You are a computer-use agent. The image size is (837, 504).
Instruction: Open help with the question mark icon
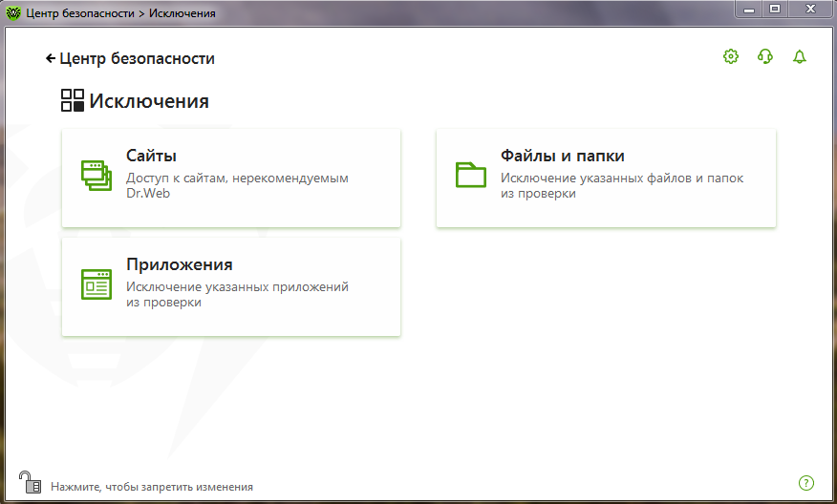pos(805,483)
